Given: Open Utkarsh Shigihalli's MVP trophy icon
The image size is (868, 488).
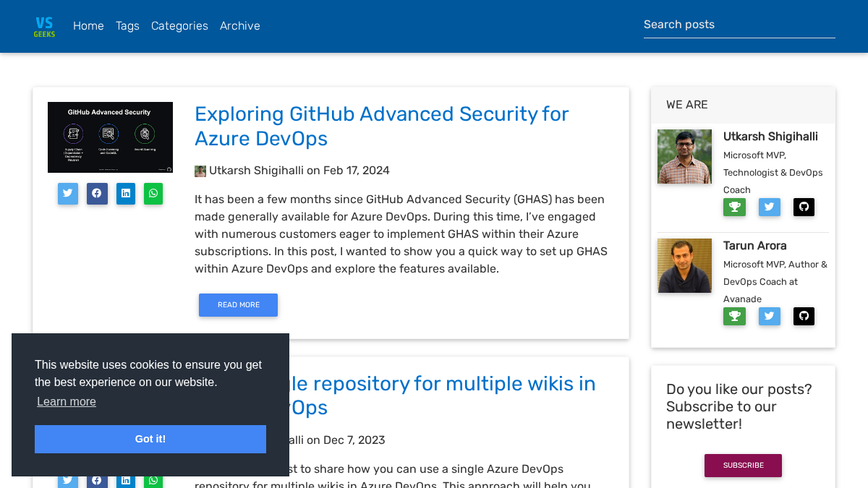Looking at the screenshot, I should coord(734,207).
